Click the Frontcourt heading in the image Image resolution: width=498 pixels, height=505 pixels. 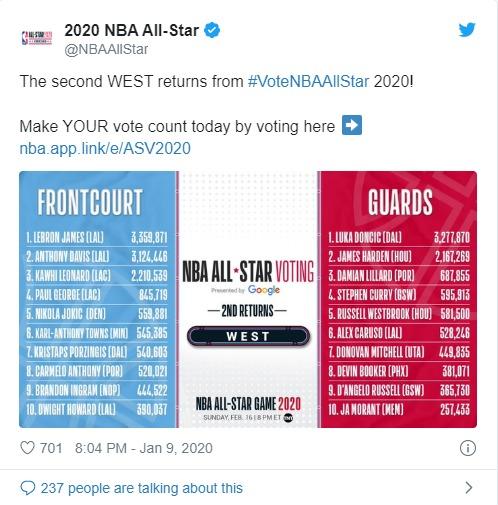click(90, 202)
